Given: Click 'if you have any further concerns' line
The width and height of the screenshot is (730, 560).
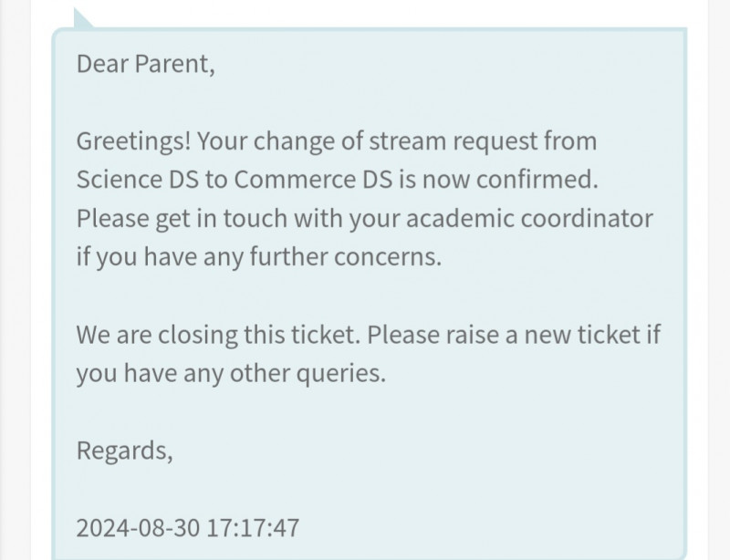Looking at the screenshot, I should 258,257.
